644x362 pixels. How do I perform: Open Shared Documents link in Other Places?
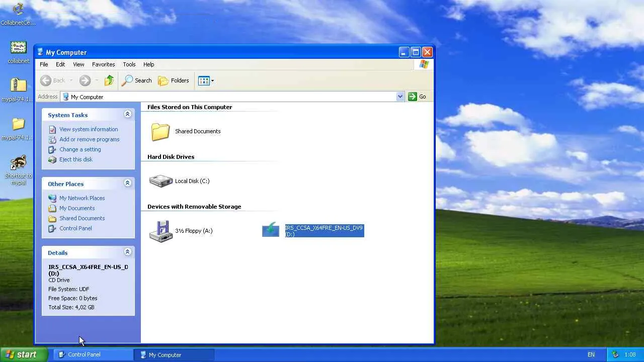pos(82,218)
